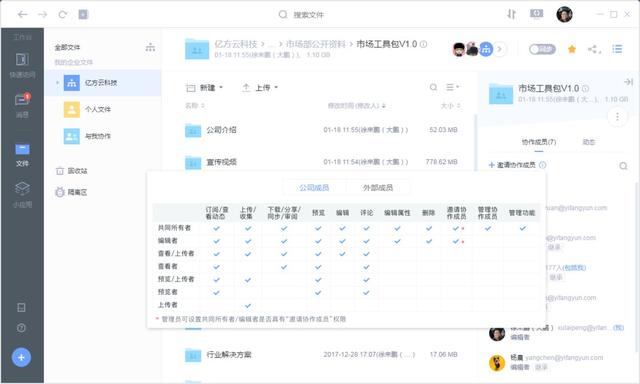The width and height of the screenshot is (640, 384).
Task: Click the blue plus button in sidebar
Action: coord(21,357)
